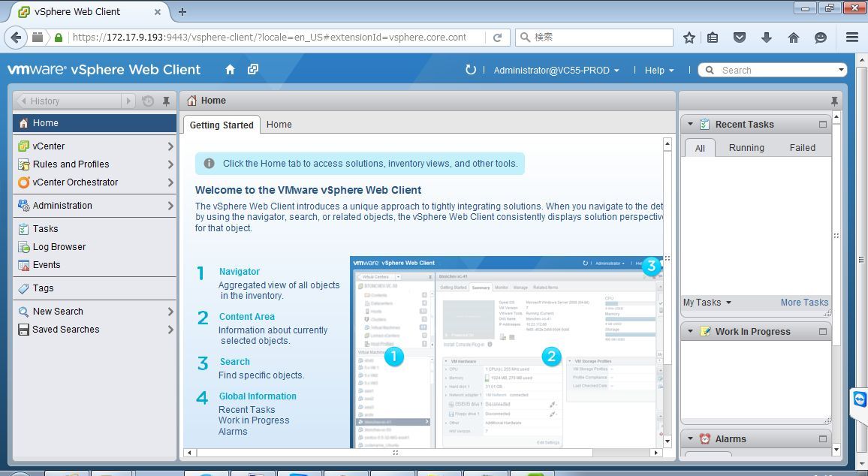Image resolution: width=868 pixels, height=476 pixels.
Task: Click the navigator history clock icon
Action: [x=148, y=101]
